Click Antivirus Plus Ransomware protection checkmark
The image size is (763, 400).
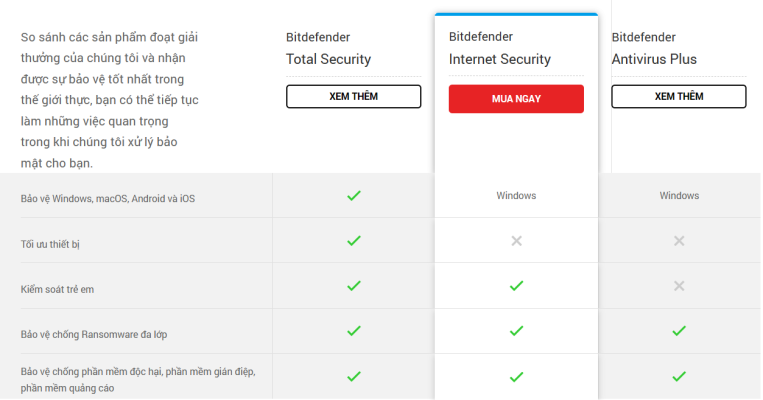pyautogui.click(x=679, y=331)
